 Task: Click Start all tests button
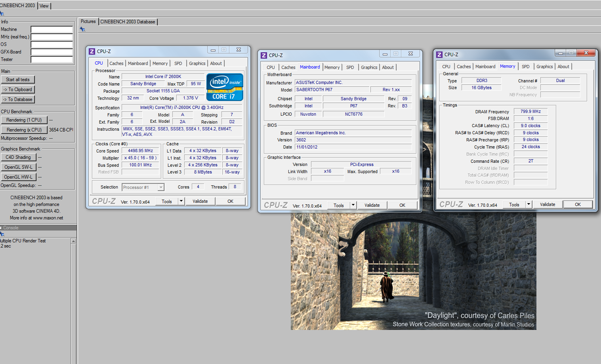[18, 80]
